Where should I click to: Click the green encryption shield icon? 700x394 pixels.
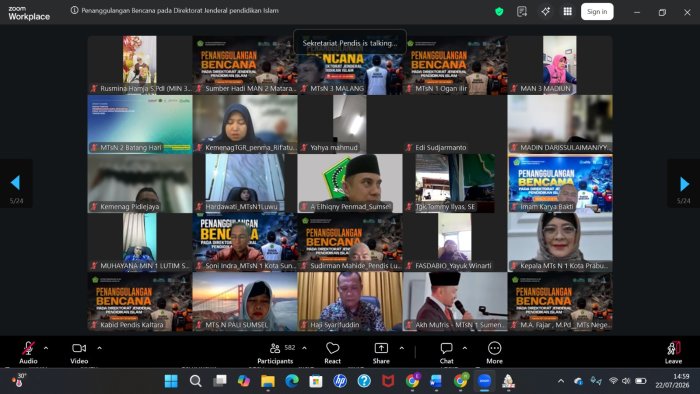tap(499, 12)
